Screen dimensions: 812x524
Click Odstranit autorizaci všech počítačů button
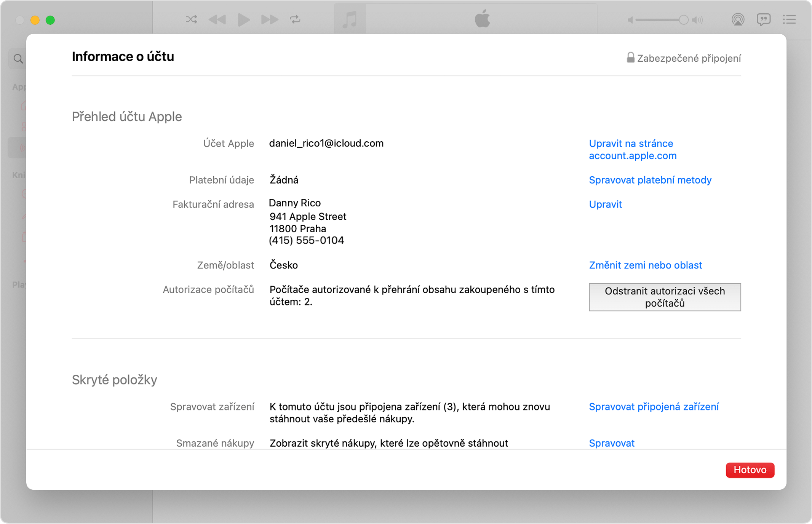click(665, 297)
